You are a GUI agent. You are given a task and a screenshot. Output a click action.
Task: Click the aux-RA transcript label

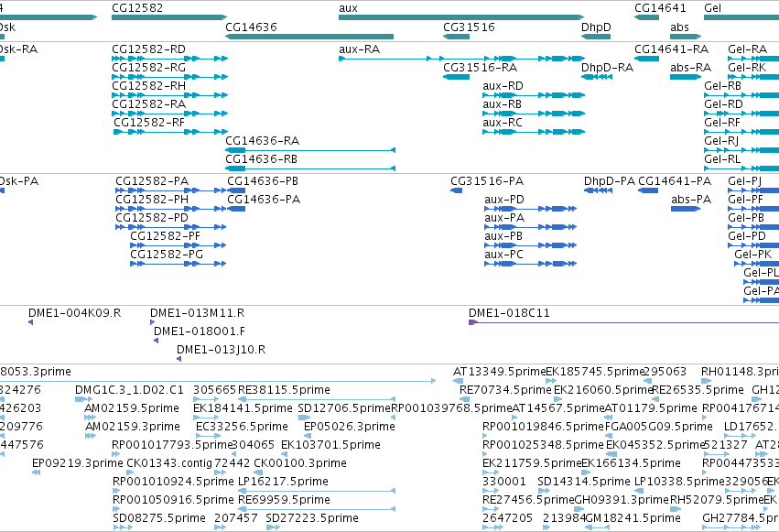tap(359, 49)
